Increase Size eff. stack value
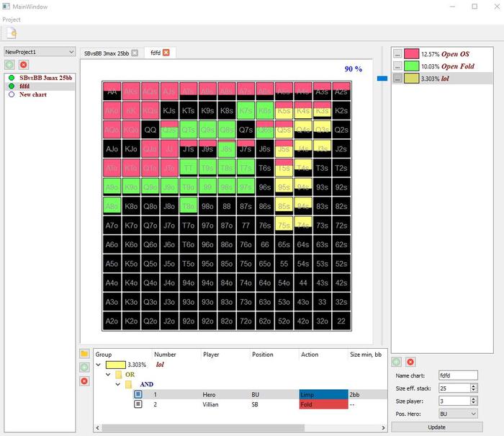Screen dimensions: 504x436 (x=473, y=386)
